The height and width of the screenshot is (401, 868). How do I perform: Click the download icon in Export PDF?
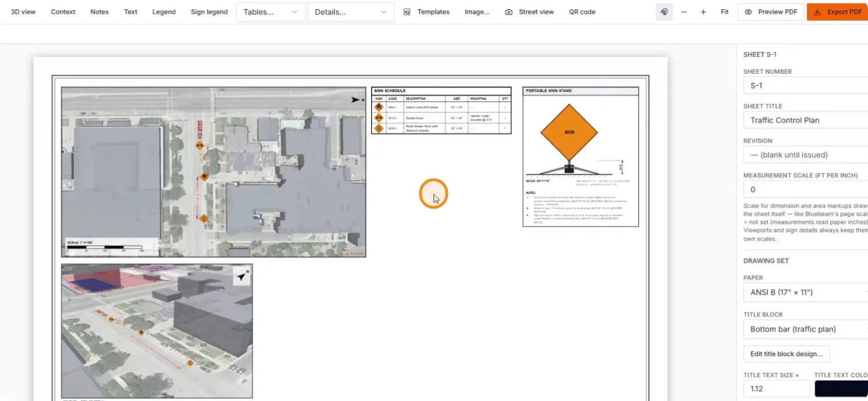[817, 12]
